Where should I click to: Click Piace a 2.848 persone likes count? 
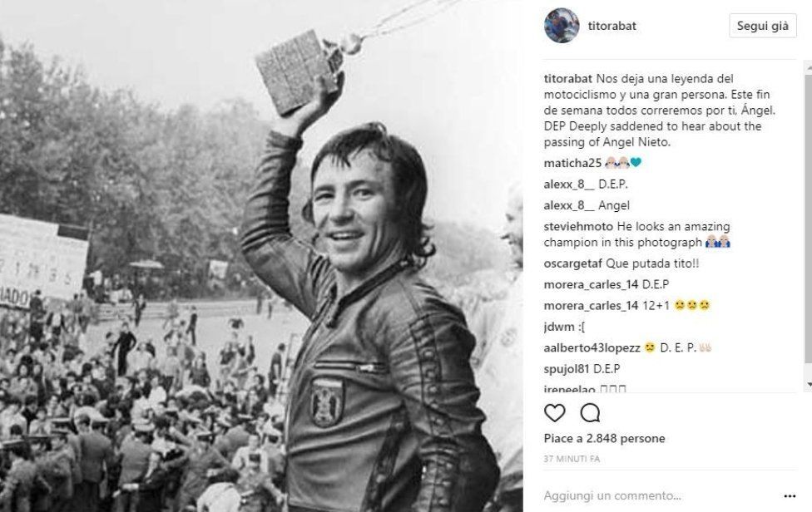coord(604,438)
